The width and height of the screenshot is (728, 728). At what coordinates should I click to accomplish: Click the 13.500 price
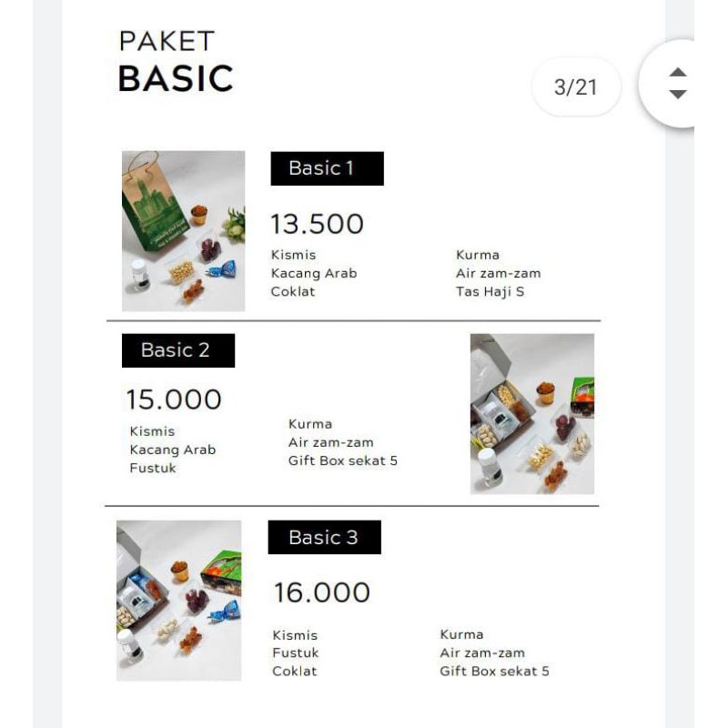[317, 224]
